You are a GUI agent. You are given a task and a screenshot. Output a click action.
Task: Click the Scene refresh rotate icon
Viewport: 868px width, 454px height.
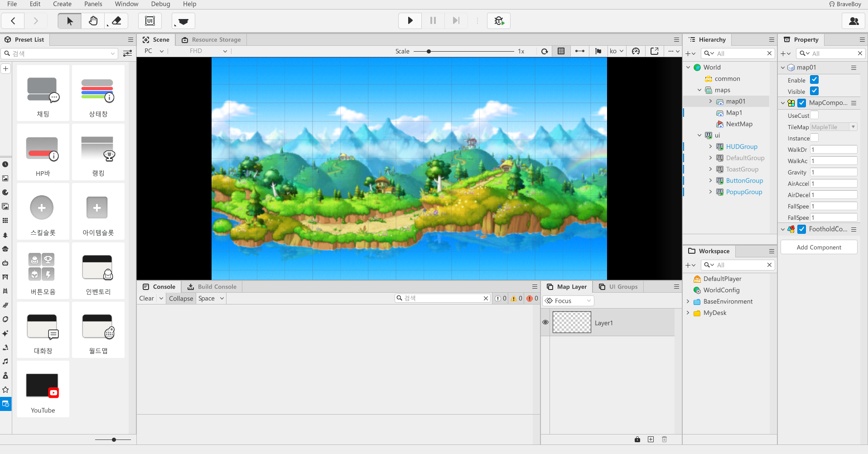coord(545,51)
